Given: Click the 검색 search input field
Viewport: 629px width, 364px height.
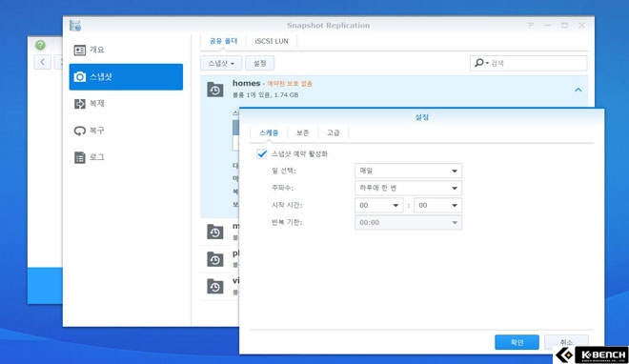Looking at the screenshot, I should 528,63.
